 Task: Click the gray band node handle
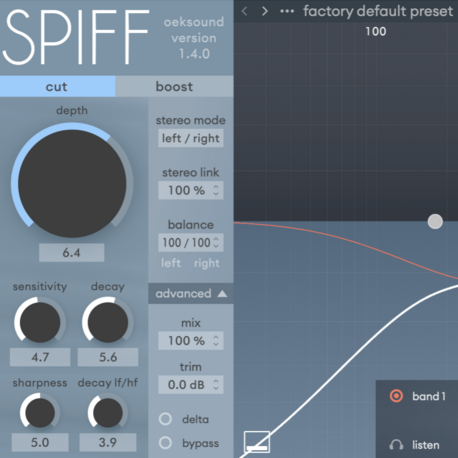435,222
